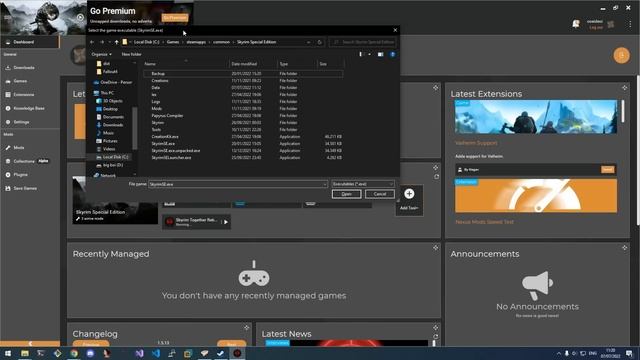This screenshot has width=640, height=360.
Task: Open Discord from taskbar
Action: [x=90, y=353]
